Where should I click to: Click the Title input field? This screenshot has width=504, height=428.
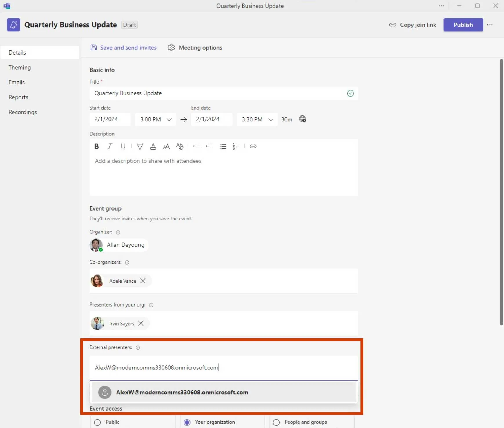point(224,93)
